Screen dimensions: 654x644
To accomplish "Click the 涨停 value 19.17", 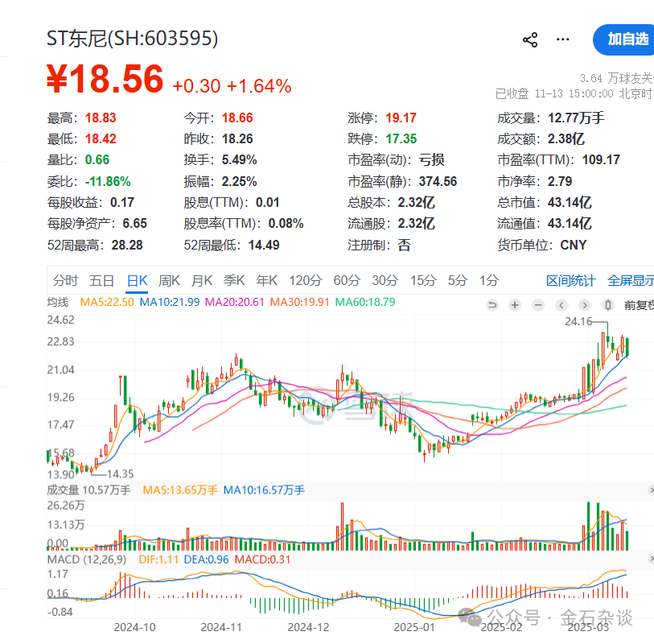I will click(401, 118).
